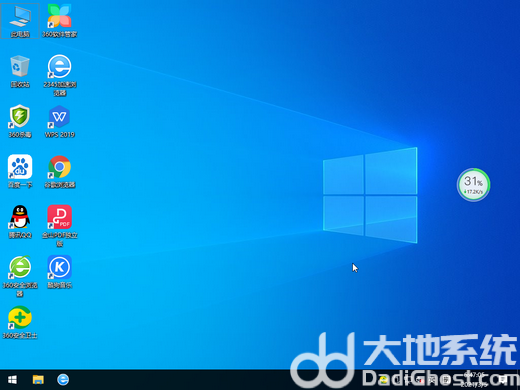Select the This PC desktop icon
Screen dimensions: 520x390
tap(20, 21)
